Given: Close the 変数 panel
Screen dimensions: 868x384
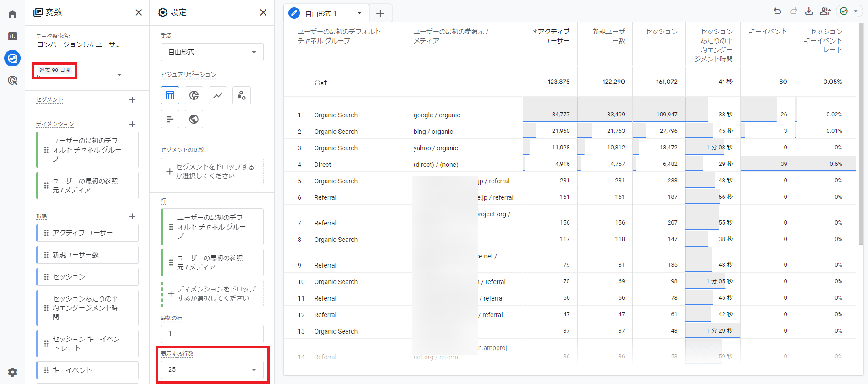Looking at the screenshot, I should coord(138,12).
